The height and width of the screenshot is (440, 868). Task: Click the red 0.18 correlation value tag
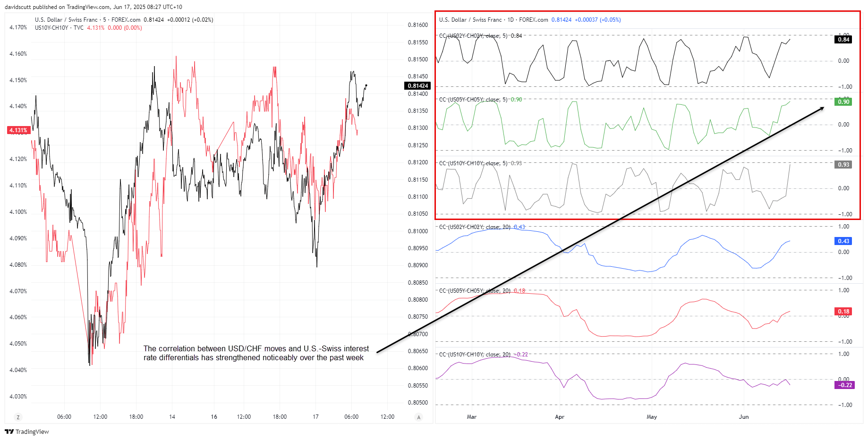click(843, 312)
